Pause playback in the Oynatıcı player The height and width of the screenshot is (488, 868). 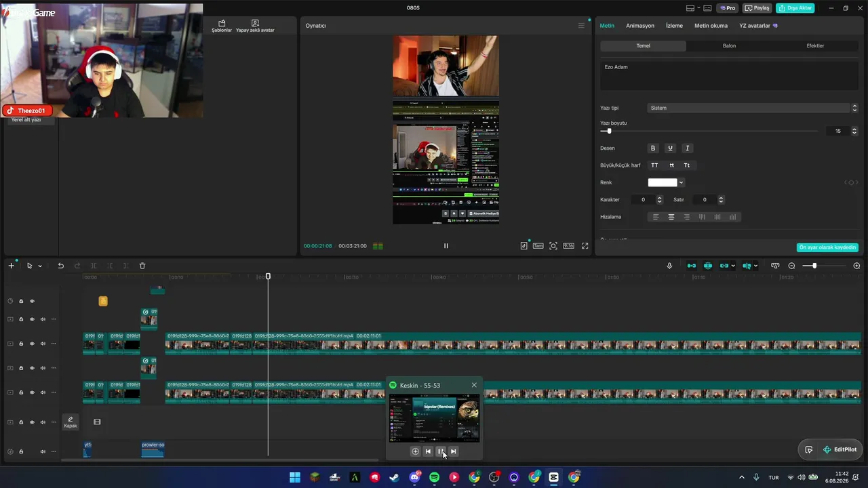coord(446,246)
